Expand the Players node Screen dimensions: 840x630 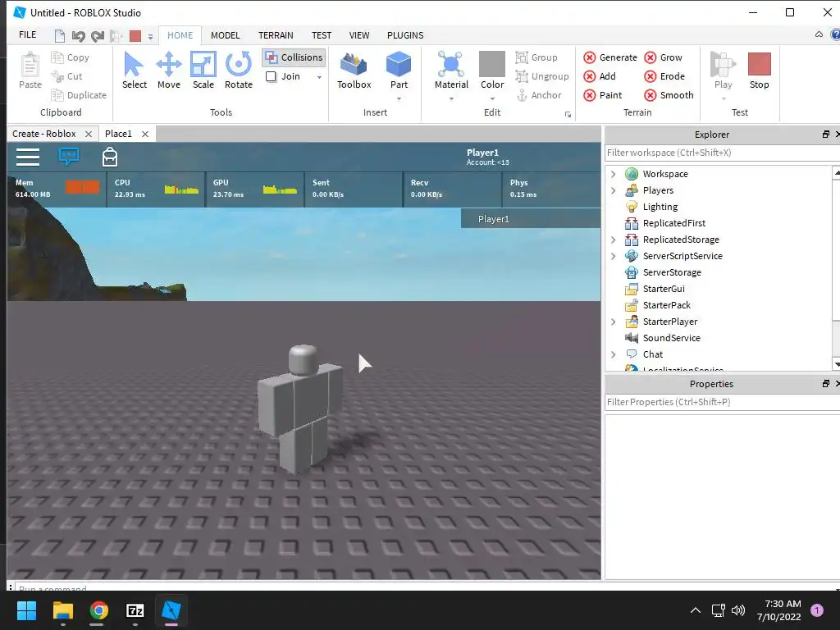pos(614,190)
